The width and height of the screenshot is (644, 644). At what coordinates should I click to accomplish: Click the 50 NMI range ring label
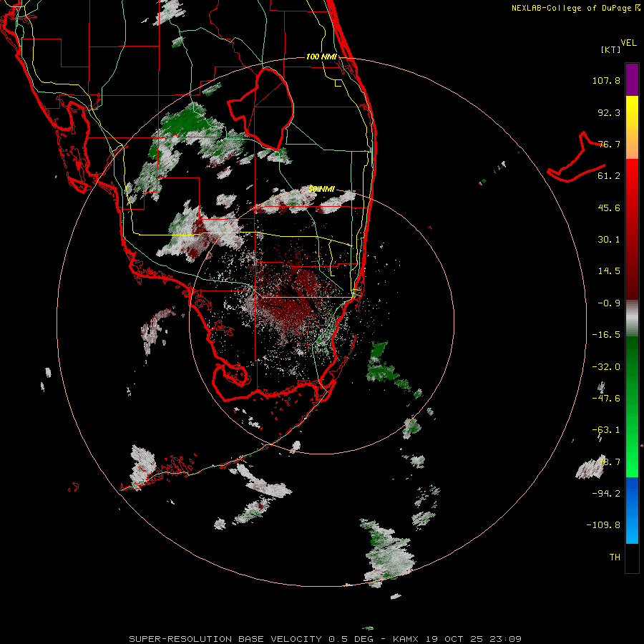pyautogui.click(x=321, y=189)
